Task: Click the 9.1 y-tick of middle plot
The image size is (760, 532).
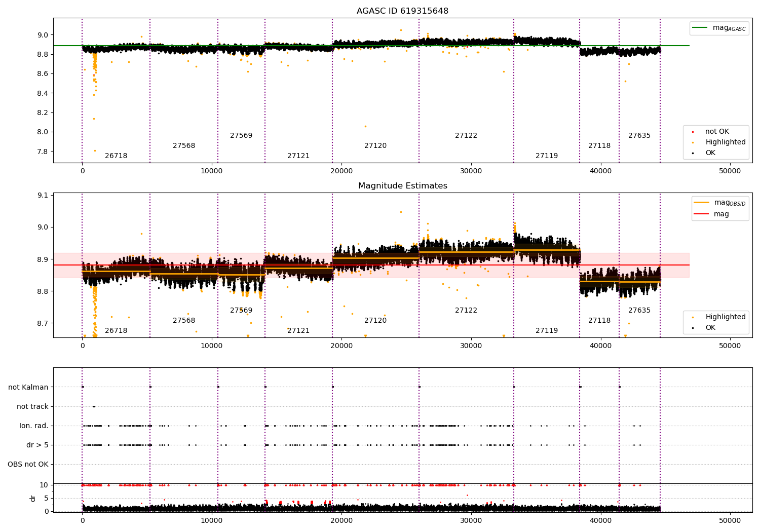Action: (43, 195)
